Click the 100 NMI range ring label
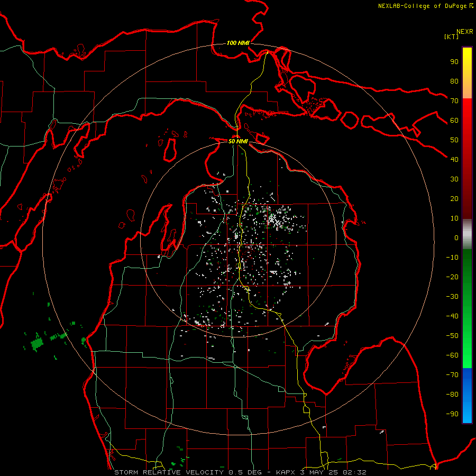This screenshot has width=476, height=476. click(x=238, y=43)
